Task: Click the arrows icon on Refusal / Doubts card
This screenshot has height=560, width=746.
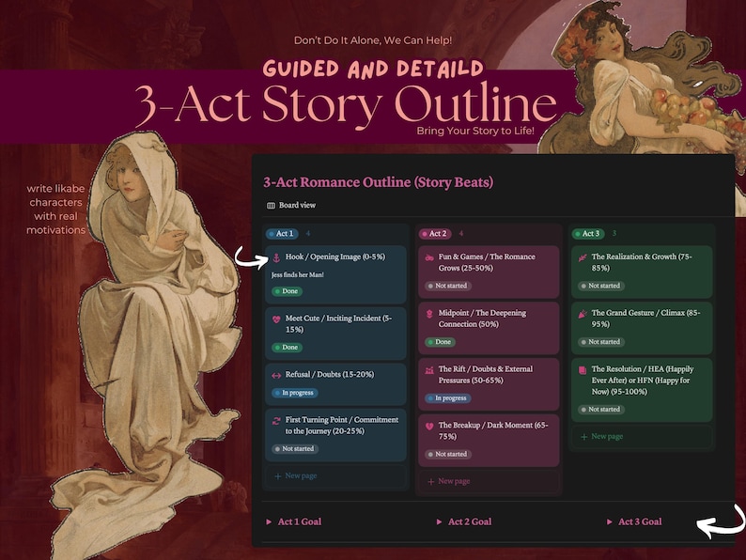Action: coord(276,376)
